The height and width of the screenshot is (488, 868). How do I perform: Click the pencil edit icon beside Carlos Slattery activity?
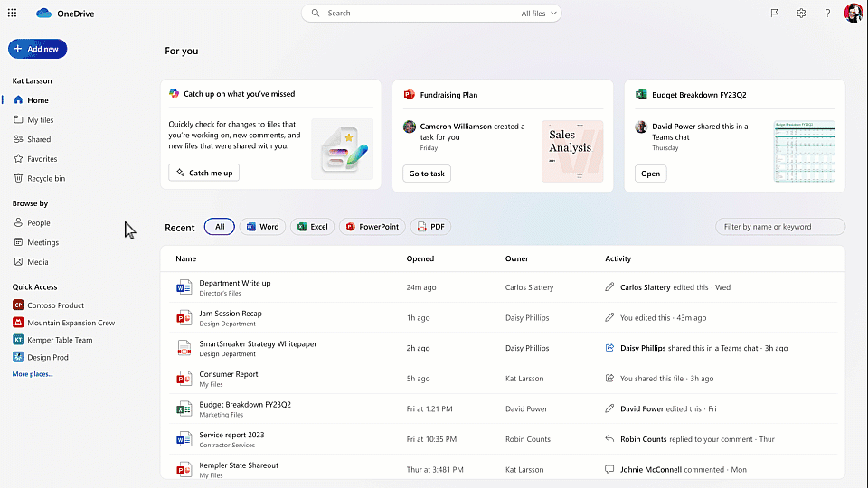pos(609,286)
